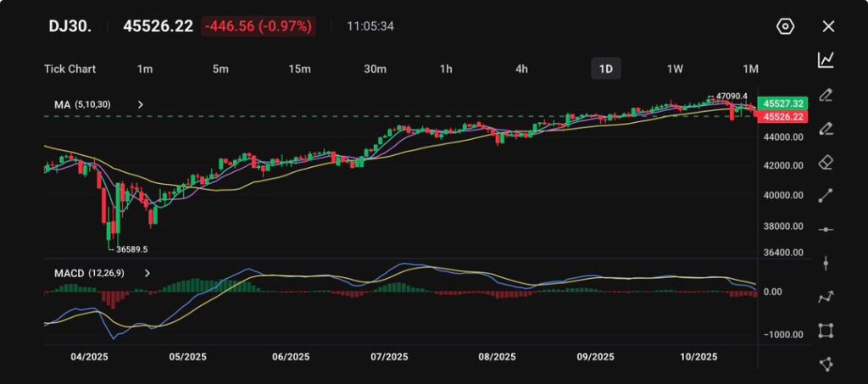Choose the 4h timeframe
The width and height of the screenshot is (868, 384).
(522, 69)
